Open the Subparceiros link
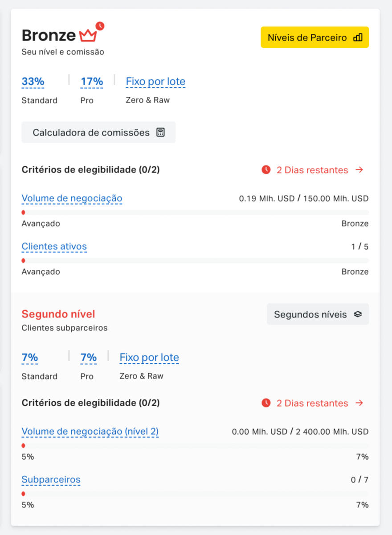 51,480
